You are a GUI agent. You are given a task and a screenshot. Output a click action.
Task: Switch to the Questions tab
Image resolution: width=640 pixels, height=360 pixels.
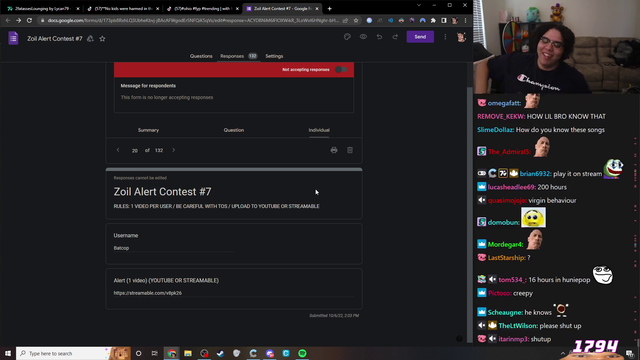pos(201,56)
